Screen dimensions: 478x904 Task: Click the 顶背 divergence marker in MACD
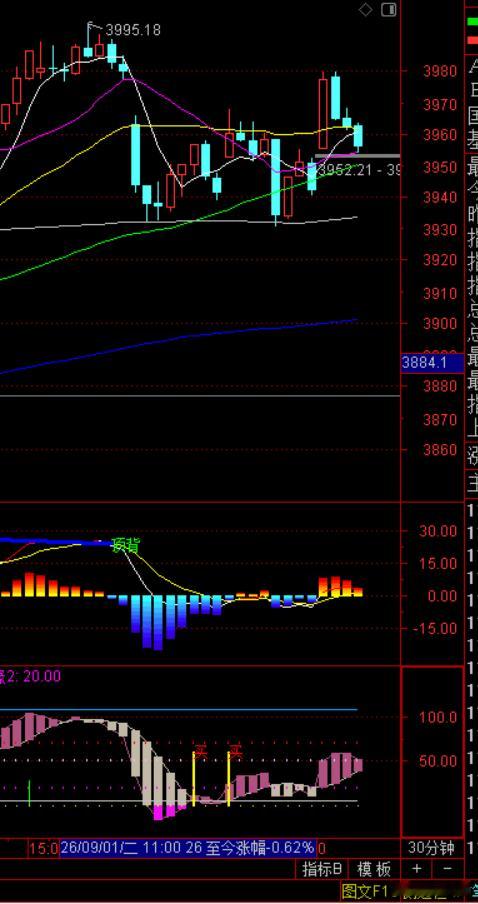(x=126, y=545)
